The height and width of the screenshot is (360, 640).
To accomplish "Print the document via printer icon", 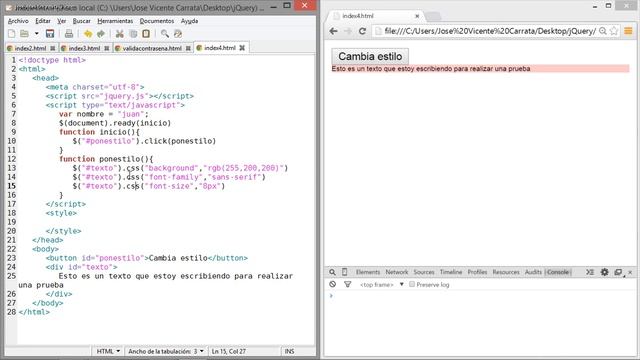I will point(69,34).
